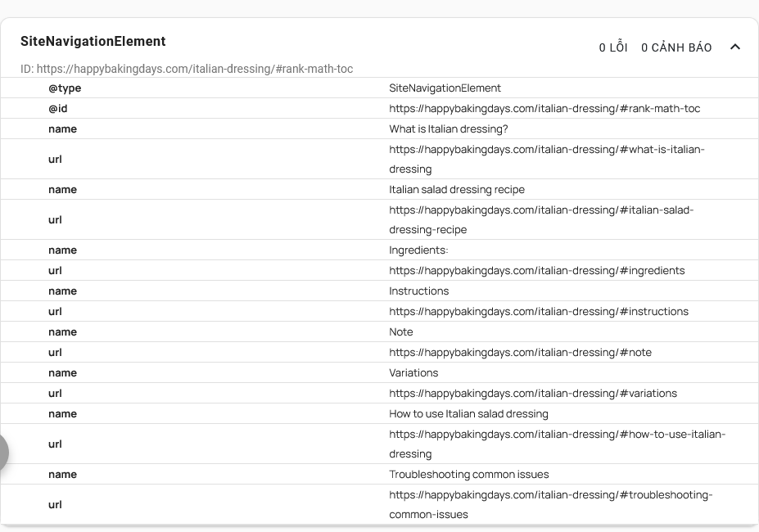Click the @type property row label

click(x=65, y=88)
